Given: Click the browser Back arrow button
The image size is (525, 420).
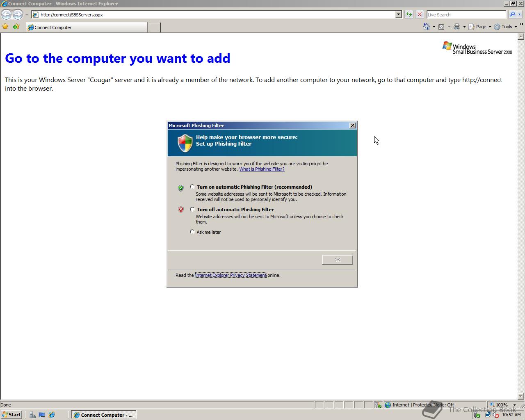Looking at the screenshot, I should [x=6, y=14].
